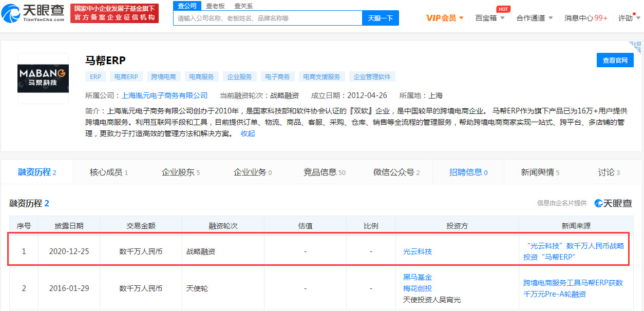644x311 pixels.
Task: Click the 电商支援服务 tag
Action: (322, 76)
